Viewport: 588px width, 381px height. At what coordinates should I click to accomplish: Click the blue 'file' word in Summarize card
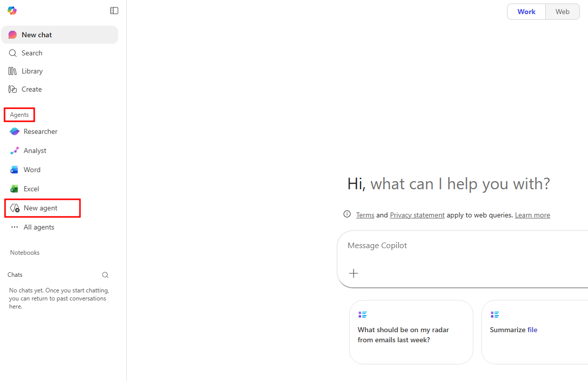pyautogui.click(x=533, y=330)
